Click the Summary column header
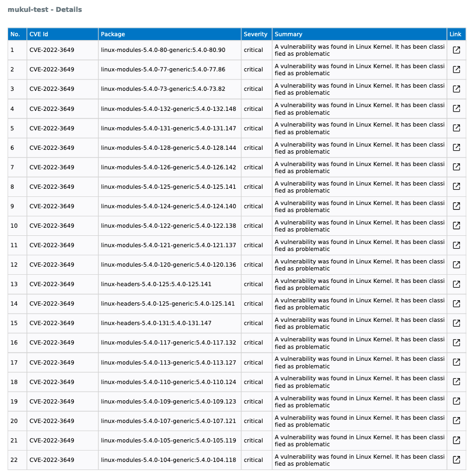This screenshot has height=476, width=473. (x=359, y=34)
